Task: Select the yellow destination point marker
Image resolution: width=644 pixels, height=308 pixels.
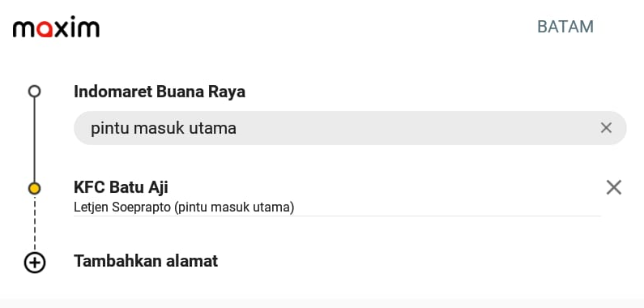Action: (x=35, y=189)
